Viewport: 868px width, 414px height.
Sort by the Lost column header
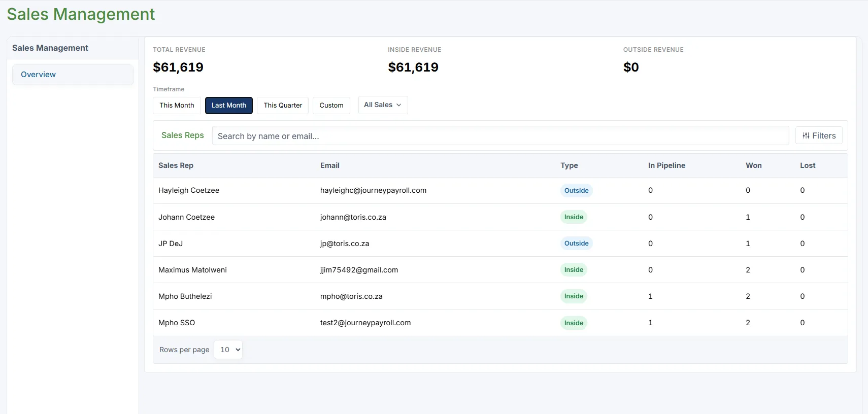click(x=808, y=165)
